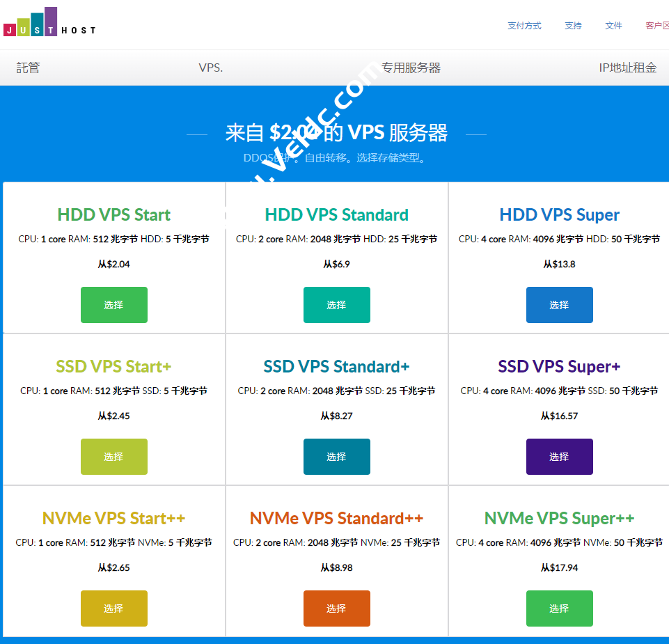The image size is (669, 644).
Task: Open the IP地址租金 navigation tab
Action: pos(628,68)
